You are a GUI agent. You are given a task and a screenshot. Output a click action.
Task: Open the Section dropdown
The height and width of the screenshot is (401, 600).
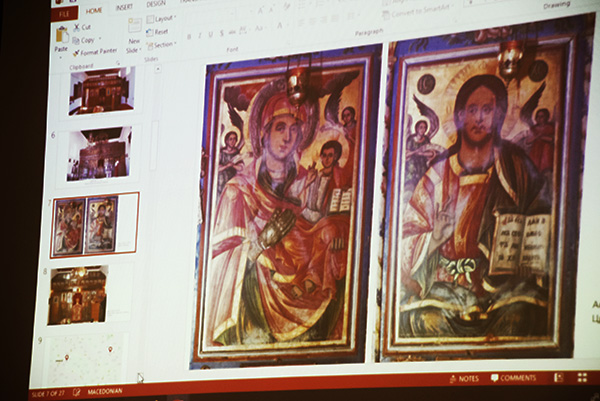(161, 45)
